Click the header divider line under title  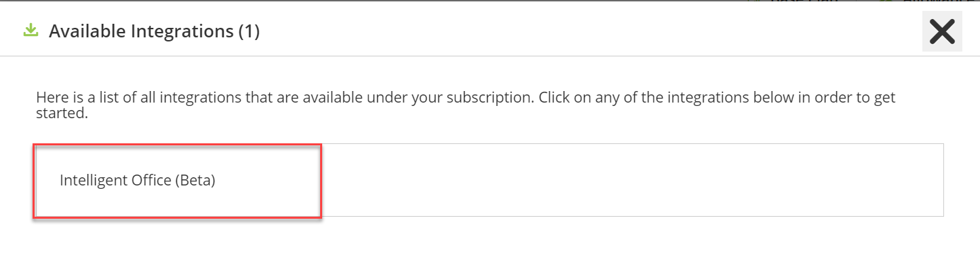(x=490, y=56)
